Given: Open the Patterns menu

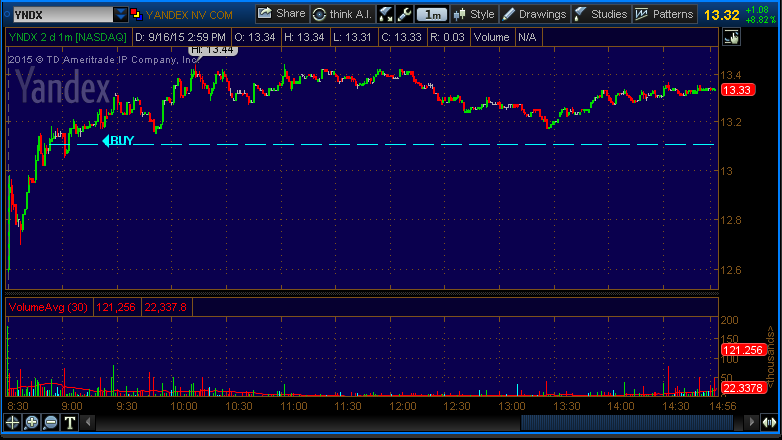Looking at the screenshot, I should (665, 14).
